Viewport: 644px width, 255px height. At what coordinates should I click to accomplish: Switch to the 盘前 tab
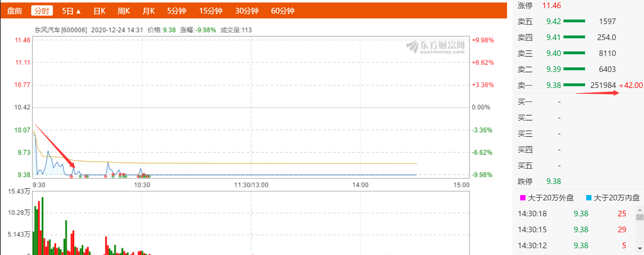pos(15,11)
